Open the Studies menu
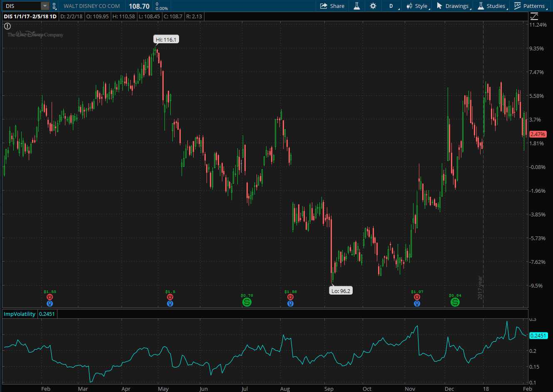553x392 pixels. [492, 6]
